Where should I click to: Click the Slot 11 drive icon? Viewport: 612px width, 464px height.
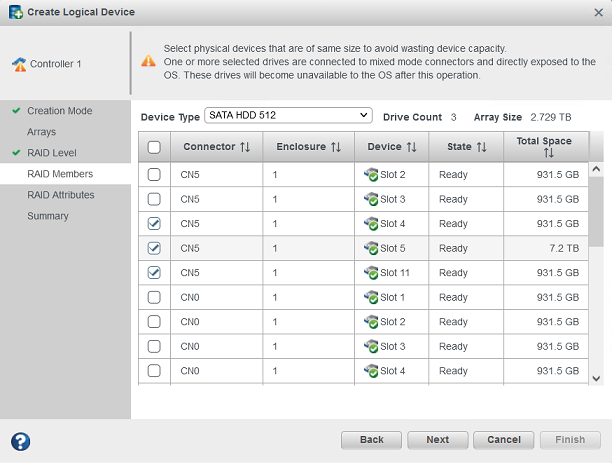(371, 273)
